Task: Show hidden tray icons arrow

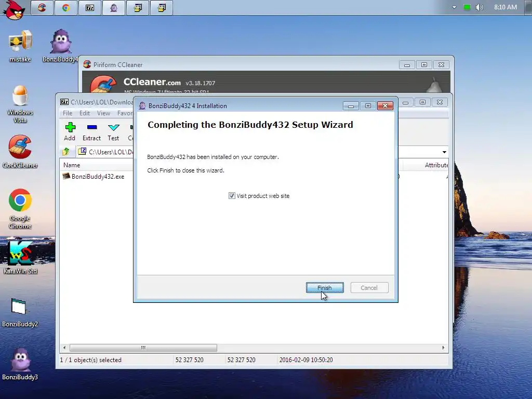Action: [x=454, y=7]
